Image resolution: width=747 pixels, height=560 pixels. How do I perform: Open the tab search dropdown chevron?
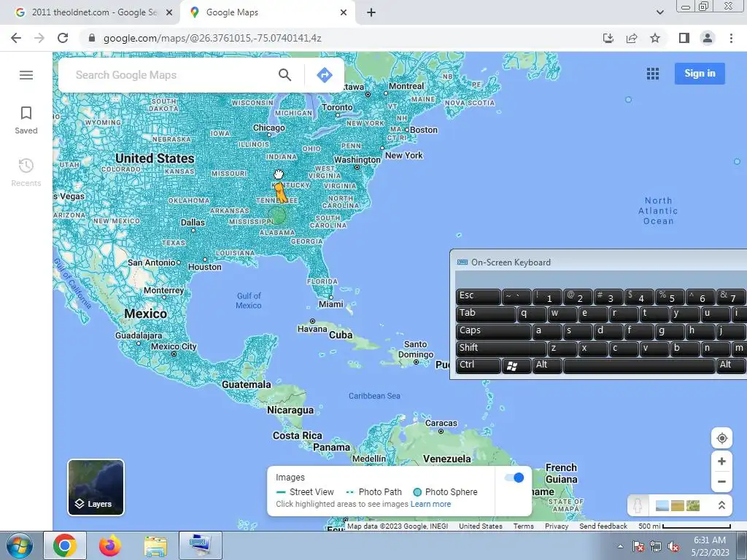tap(659, 12)
